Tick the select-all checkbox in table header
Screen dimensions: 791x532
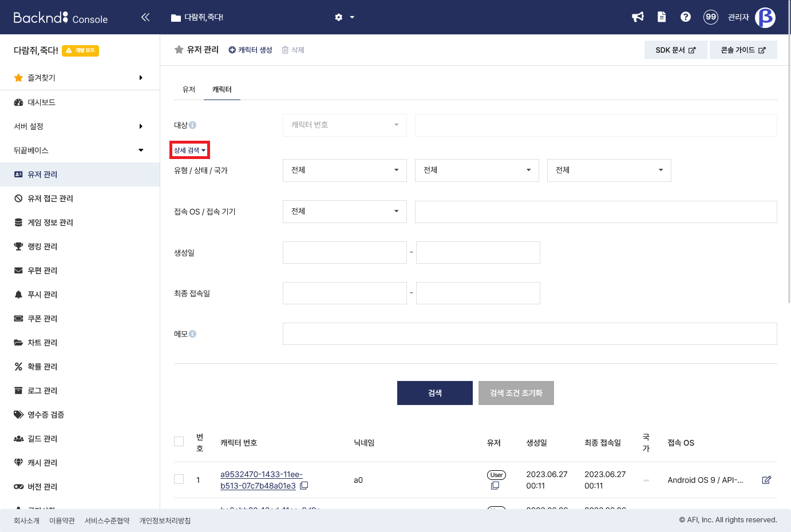tap(179, 441)
